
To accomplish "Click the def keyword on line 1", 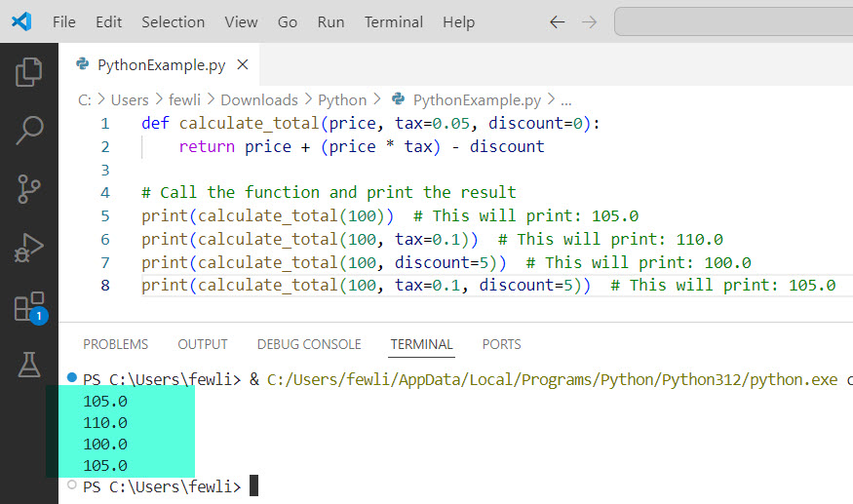I will coord(156,124).
